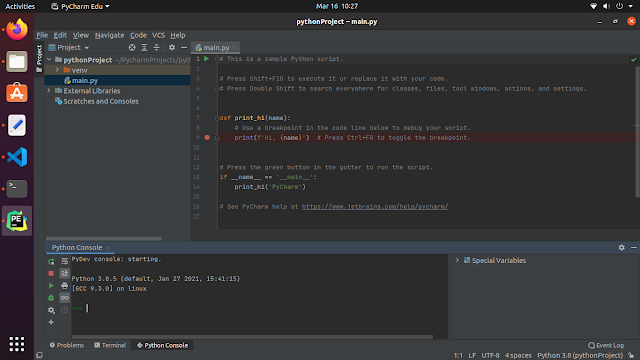Image resolution: width=640 pixels, height=360 pixels.
Task: Open Python Console panel settings gear
Action: pos(621,247)
